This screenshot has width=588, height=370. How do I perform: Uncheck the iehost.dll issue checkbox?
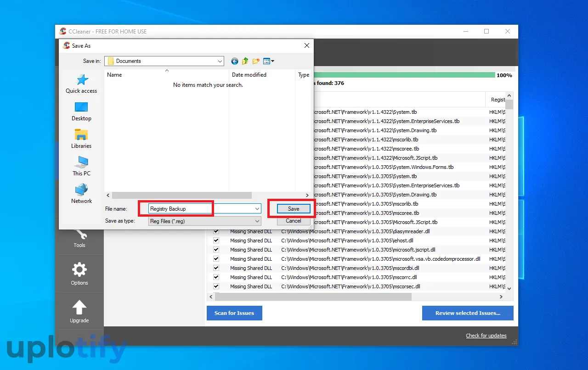tap(216, 241)
